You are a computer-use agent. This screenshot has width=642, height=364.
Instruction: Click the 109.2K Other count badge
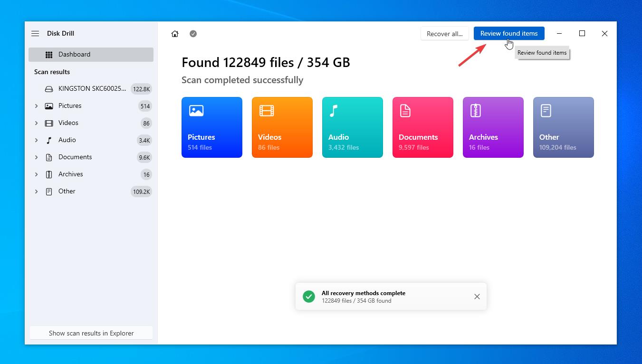[142, 192]
